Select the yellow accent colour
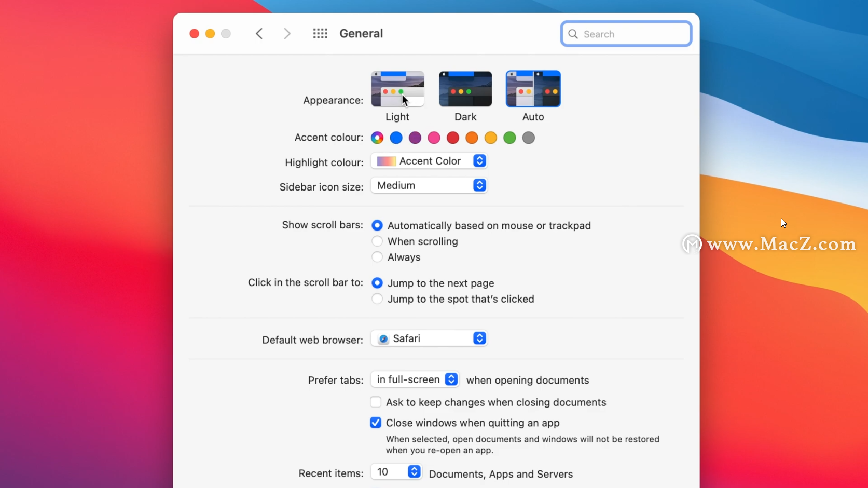 491,138
